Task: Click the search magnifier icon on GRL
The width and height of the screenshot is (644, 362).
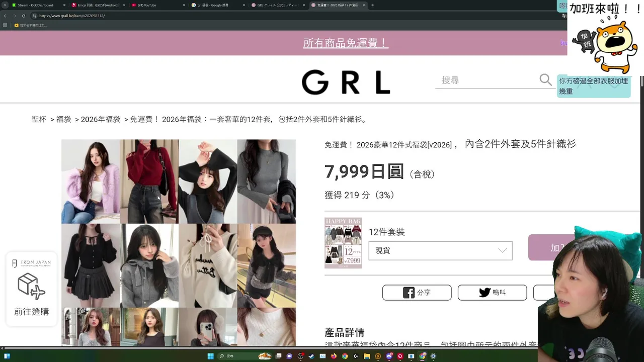Action: 545,79
